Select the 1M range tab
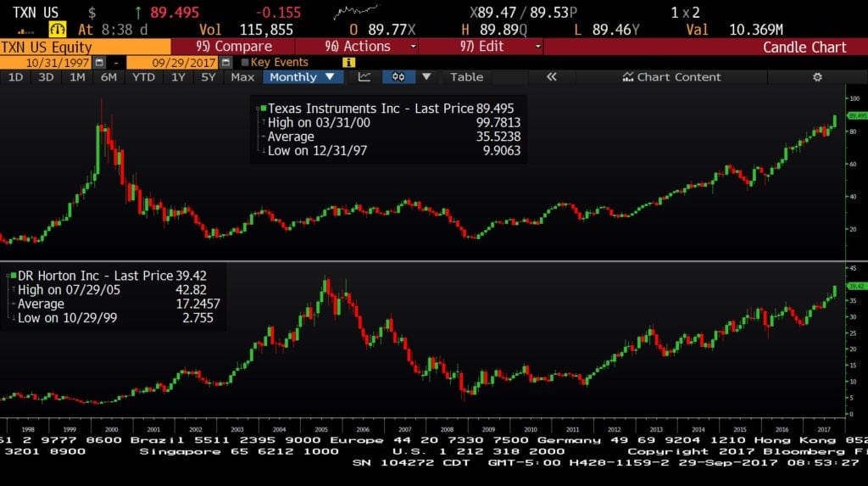 click(x=77, y=77)
